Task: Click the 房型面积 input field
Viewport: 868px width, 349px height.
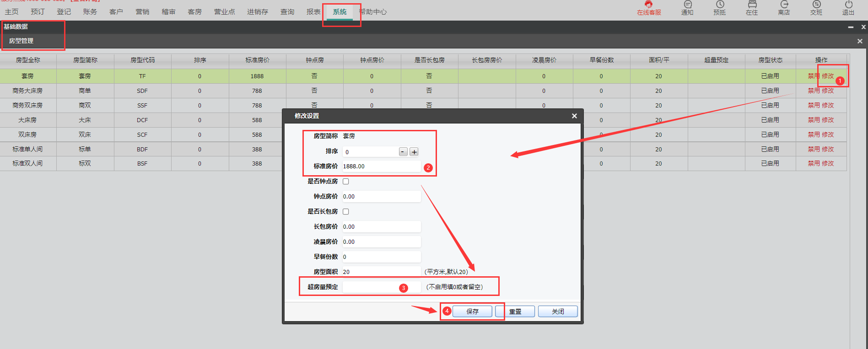Action: 381,272
